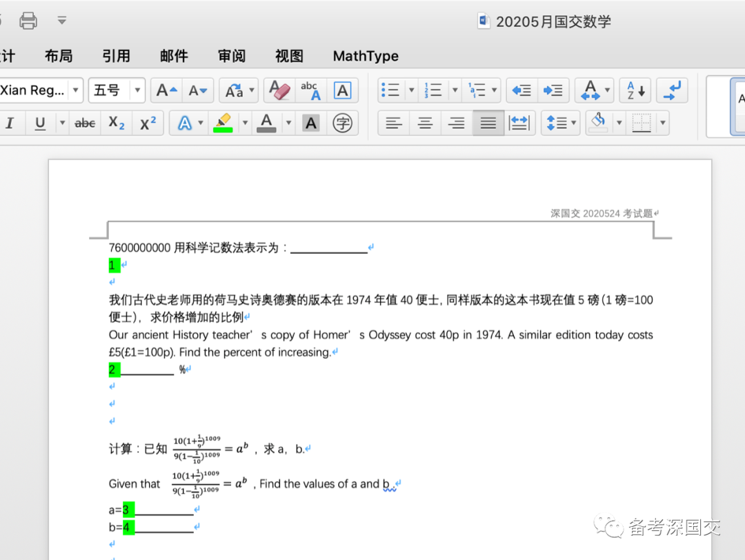
Task: Expand the bullet list style dropdown
Action: (x=412, y=90)
